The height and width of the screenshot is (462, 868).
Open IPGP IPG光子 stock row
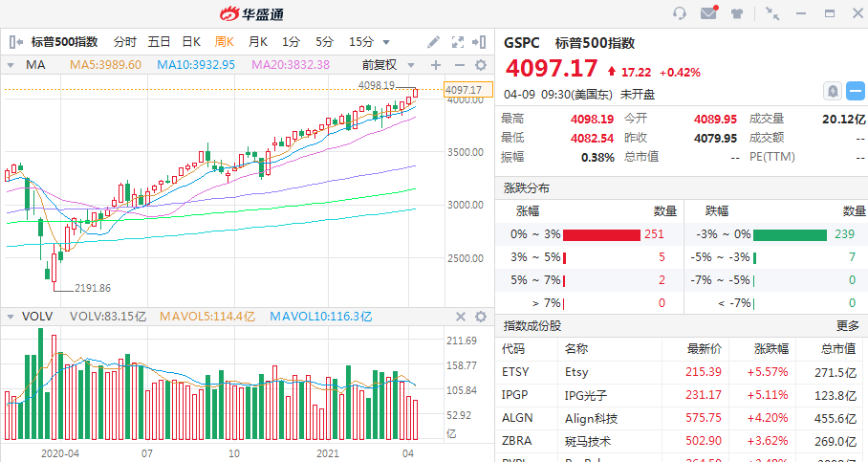682,395
